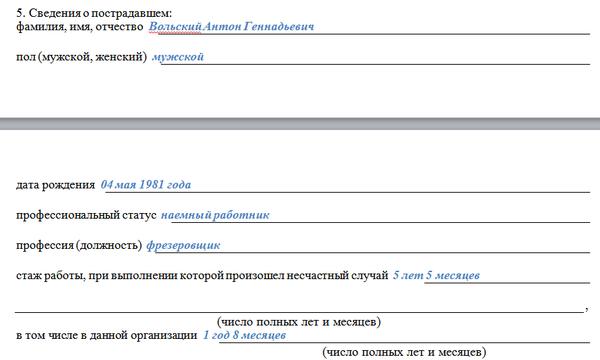Viewport: 600px width, 360px height.
Task: Click the value "1 год 8 месяцев"
Action: (x=244, y=335)
